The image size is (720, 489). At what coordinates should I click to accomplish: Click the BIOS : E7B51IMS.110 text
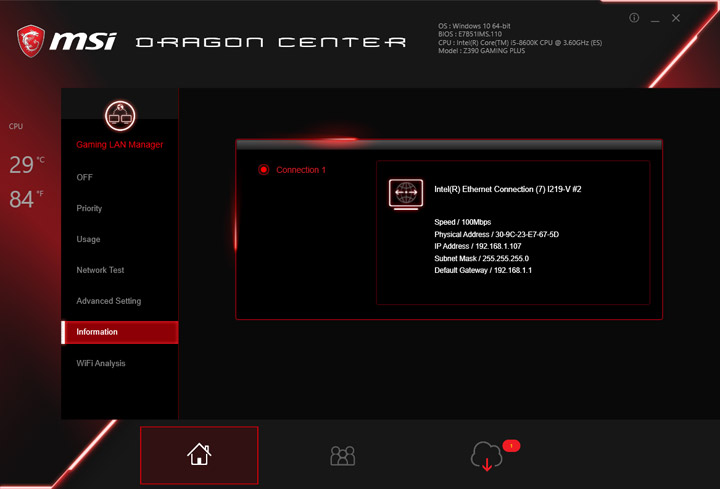pyautogui.click(x=470, y=34)
